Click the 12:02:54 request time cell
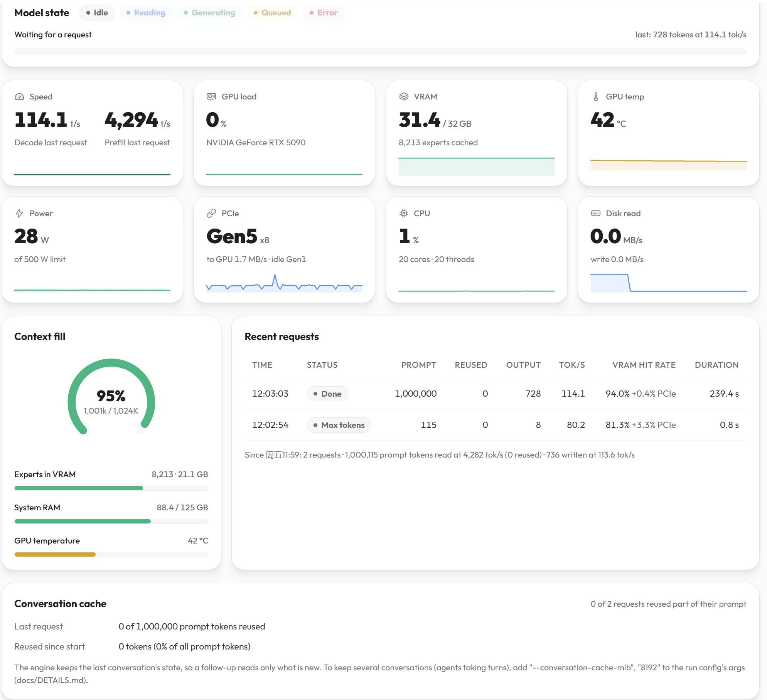 (x=270, y=425)
